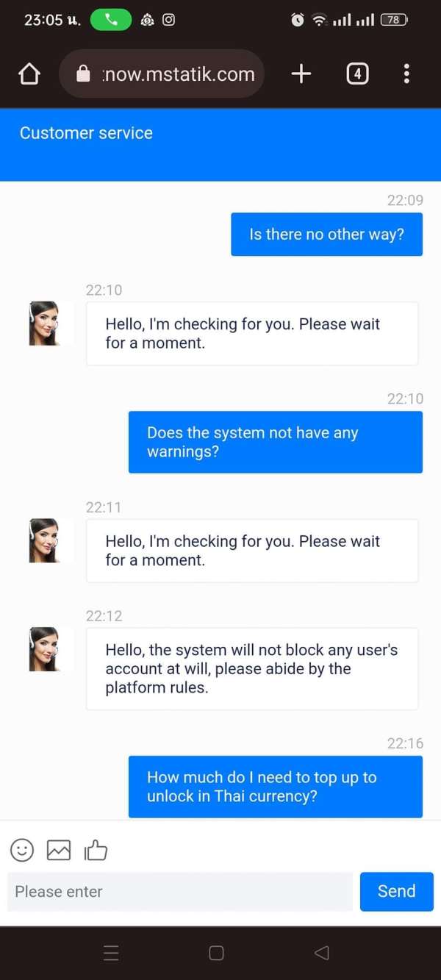The image size is (441, 980).
Task: Tap the padlock site security icon
Action: coord(83,74)
